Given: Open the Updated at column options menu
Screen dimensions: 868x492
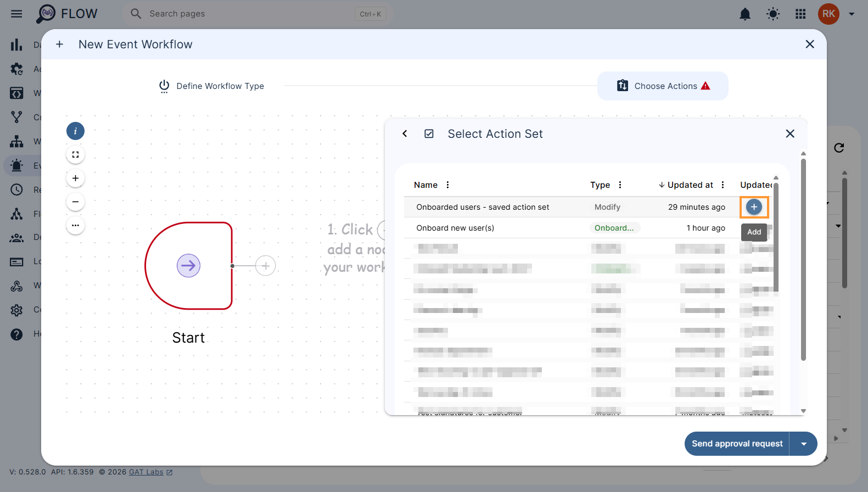Looking at the screenshot, I should coord(723,185).
